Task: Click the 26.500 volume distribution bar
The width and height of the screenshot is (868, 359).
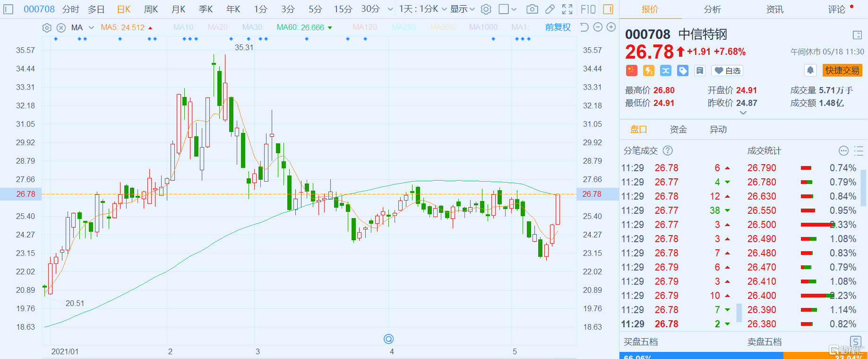Action: tap(817, 225)
